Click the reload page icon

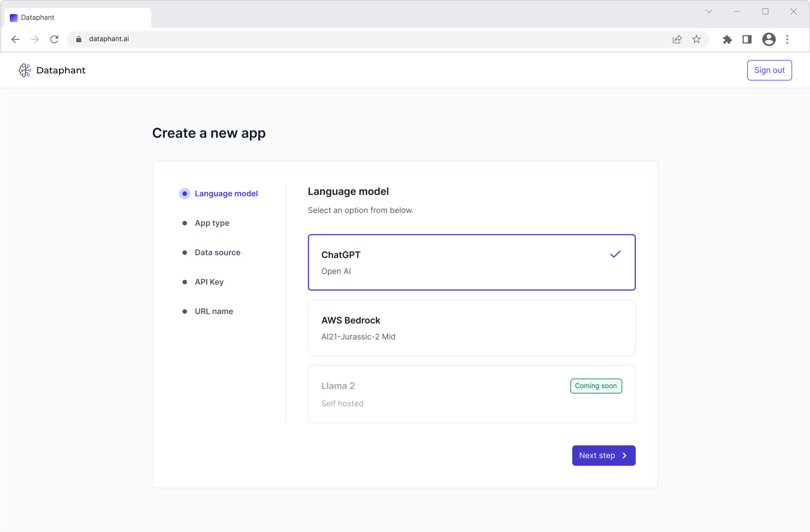click(x=54, y=39)
